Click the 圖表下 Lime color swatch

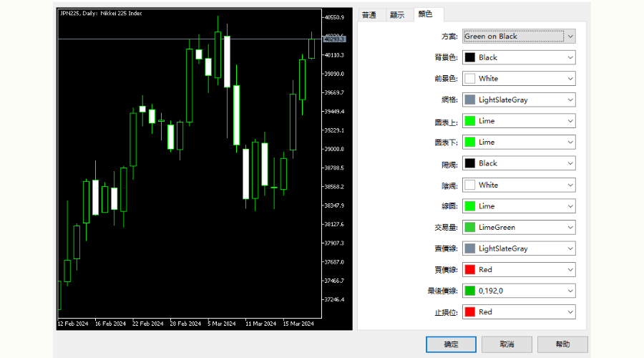click(470, 142)
